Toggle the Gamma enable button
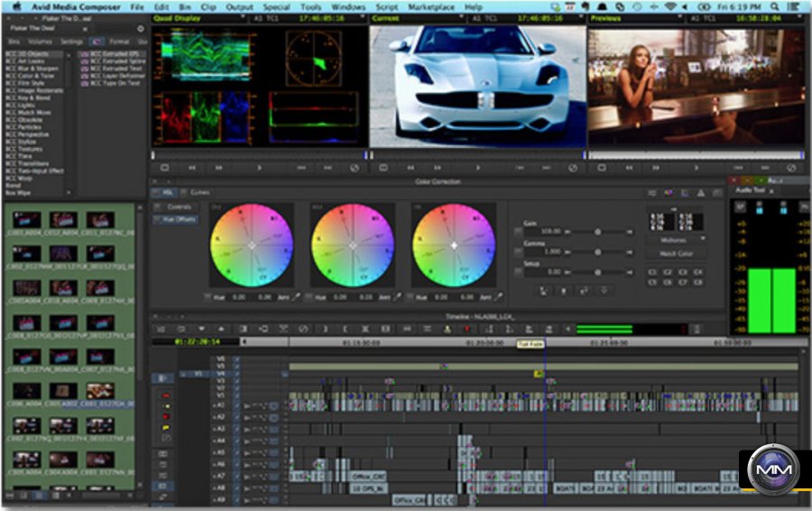This screenshot has height=511, width=812. (x=519, y=252)
